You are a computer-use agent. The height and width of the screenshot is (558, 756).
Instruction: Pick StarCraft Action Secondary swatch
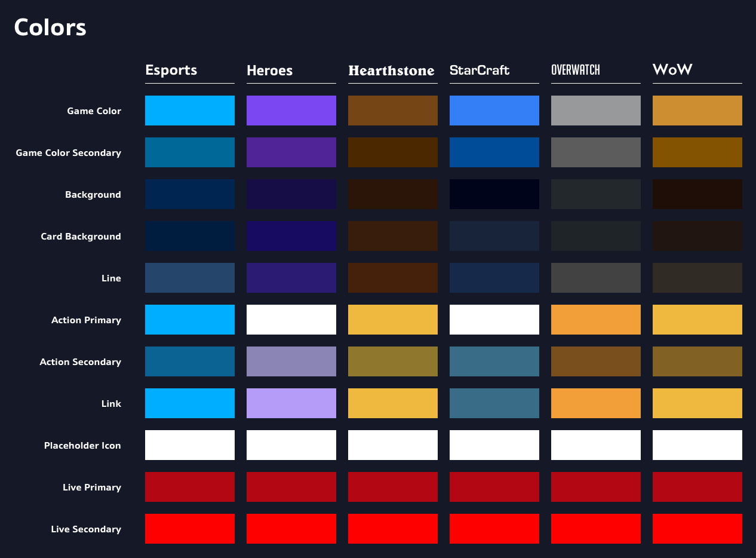[x=494, y=361]
